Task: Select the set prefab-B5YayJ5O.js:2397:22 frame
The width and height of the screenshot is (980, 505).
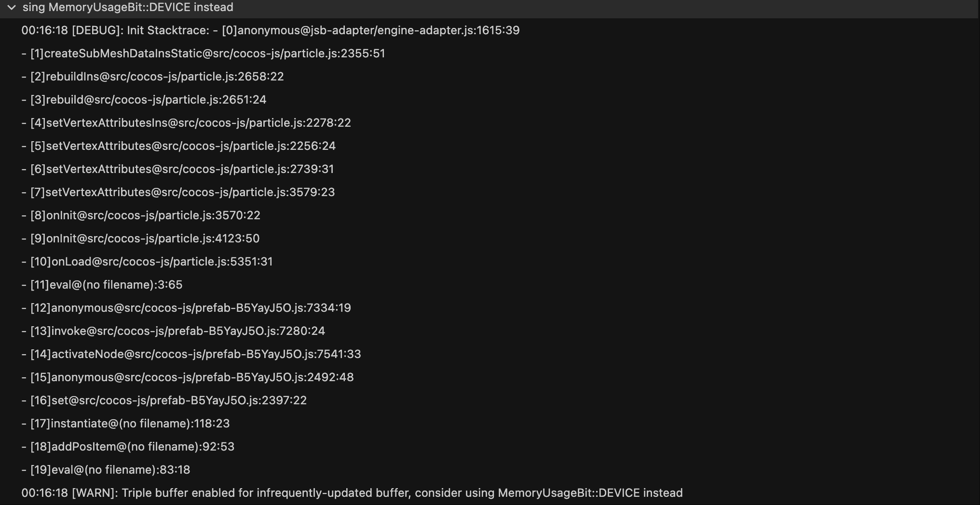Action: click(164, 400)
